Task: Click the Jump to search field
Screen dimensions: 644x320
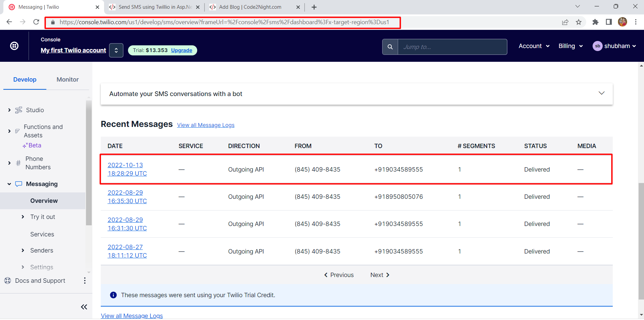Action: [453, 47]
